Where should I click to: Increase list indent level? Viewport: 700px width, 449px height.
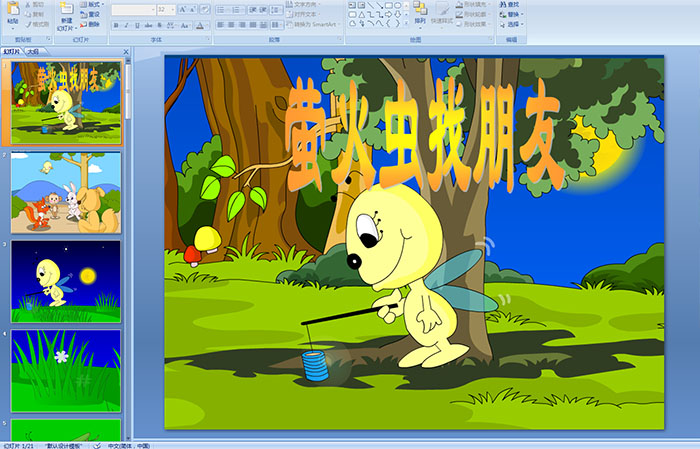263,10
